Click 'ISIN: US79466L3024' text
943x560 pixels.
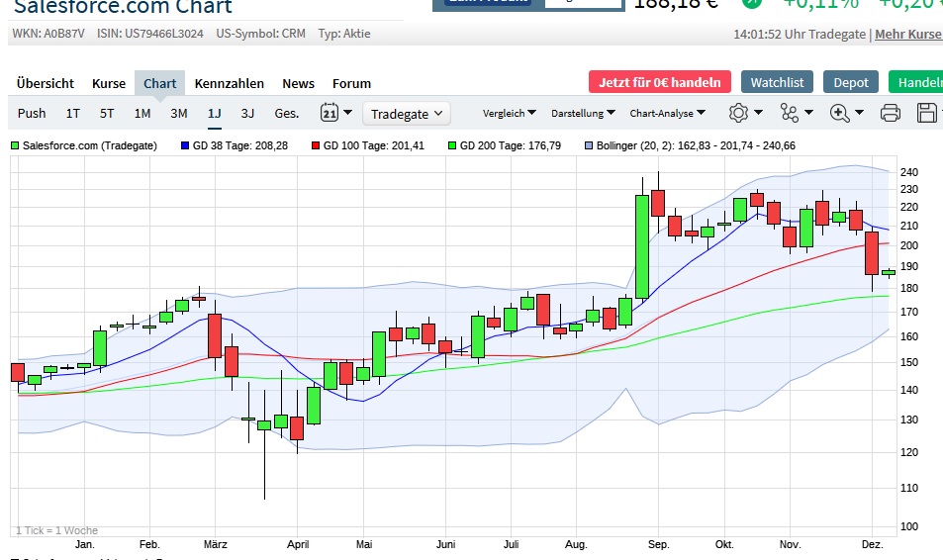pos(150,34)
